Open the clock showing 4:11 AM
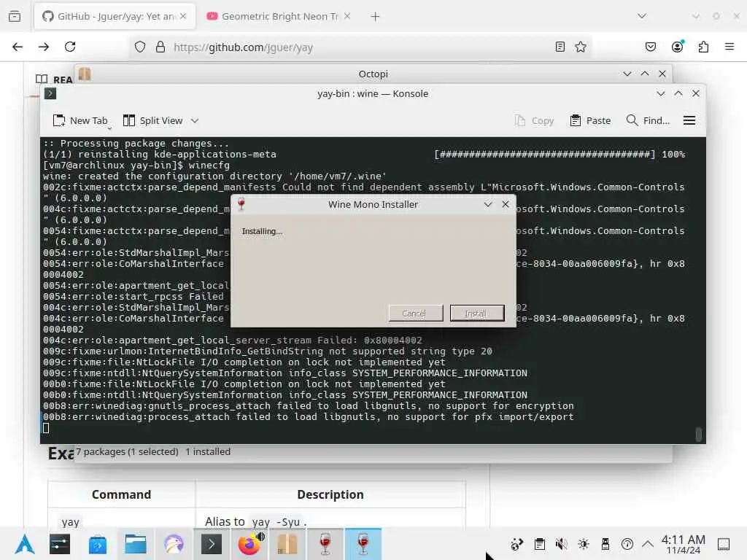Image resolution: width=747 pixels, height=560 pixels. [684, 544]
